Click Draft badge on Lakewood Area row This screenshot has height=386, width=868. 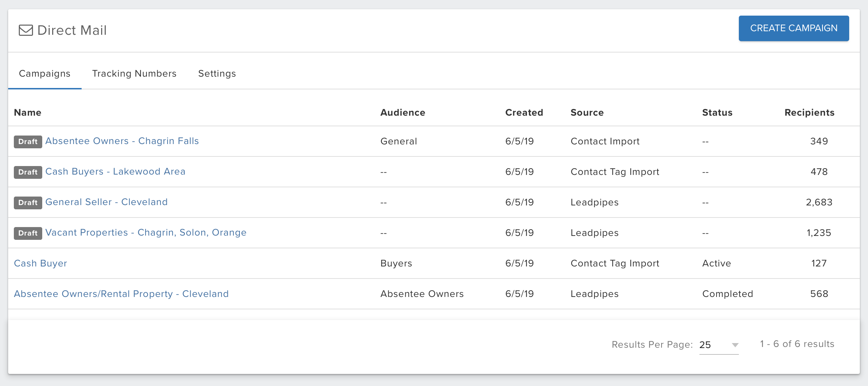pyautogui.click(x=28, y=172)
